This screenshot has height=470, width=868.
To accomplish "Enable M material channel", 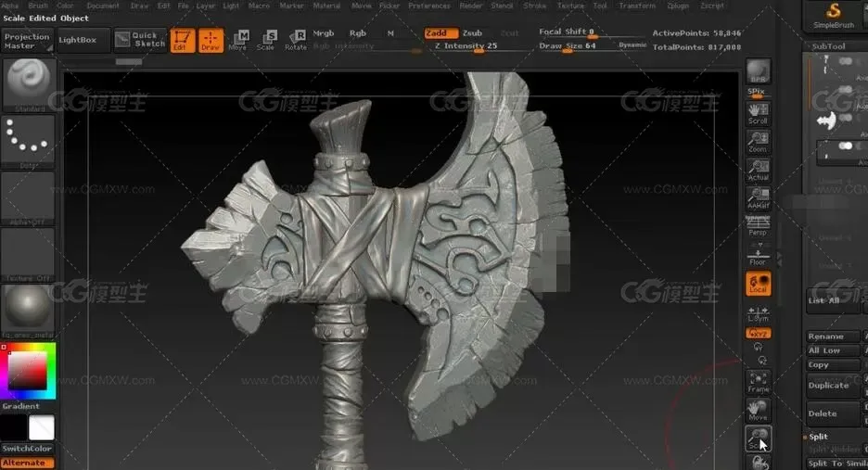I will 390,33.
